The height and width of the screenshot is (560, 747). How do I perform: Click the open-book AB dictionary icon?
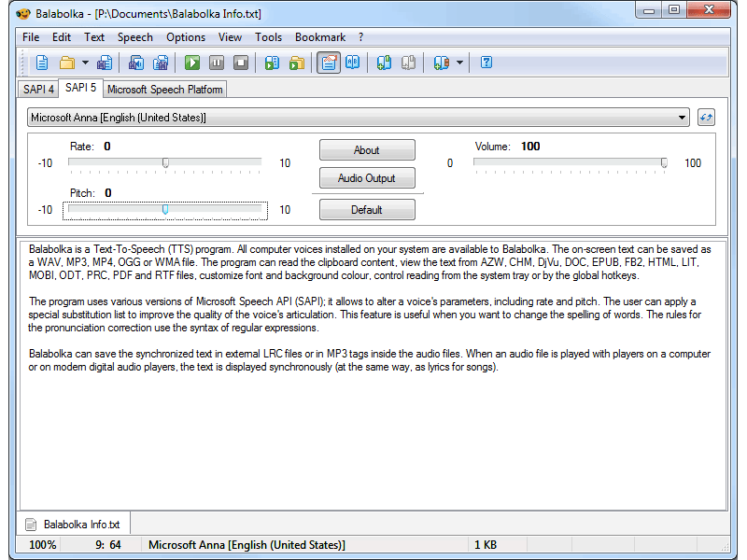coord(353,63)
